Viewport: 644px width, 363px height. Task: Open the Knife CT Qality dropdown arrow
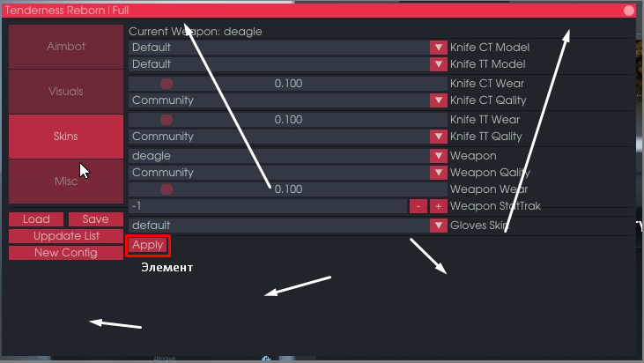pyautogui.click(x=438, y=100)
